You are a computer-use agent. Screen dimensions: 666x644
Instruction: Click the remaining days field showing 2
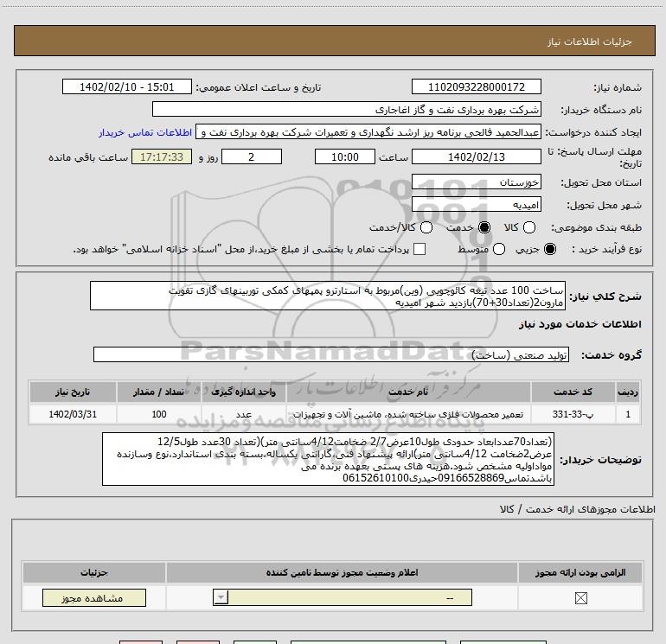(x=252, y=156)
